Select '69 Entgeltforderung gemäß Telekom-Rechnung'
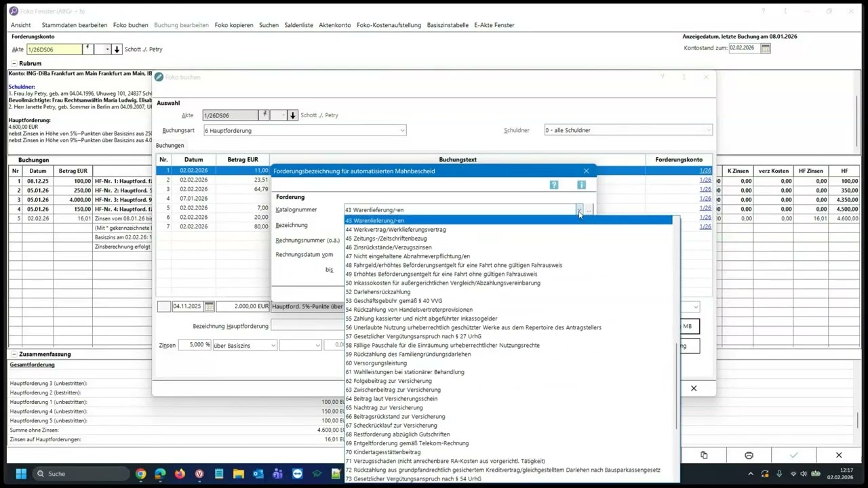This screenshot has height=488, width=868. pyautogui.click(x=509, y=443)
